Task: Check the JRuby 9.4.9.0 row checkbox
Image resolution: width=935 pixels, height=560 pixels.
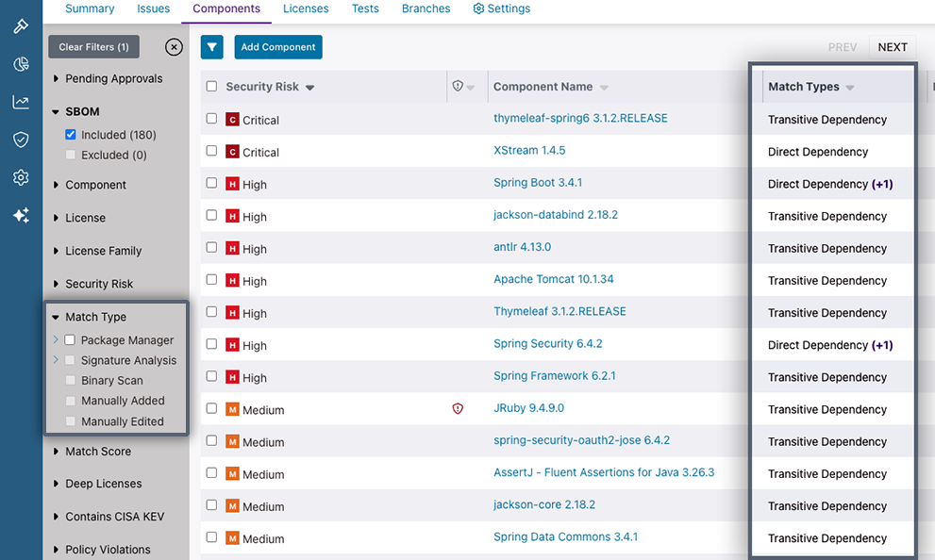Action: (211, 408)
